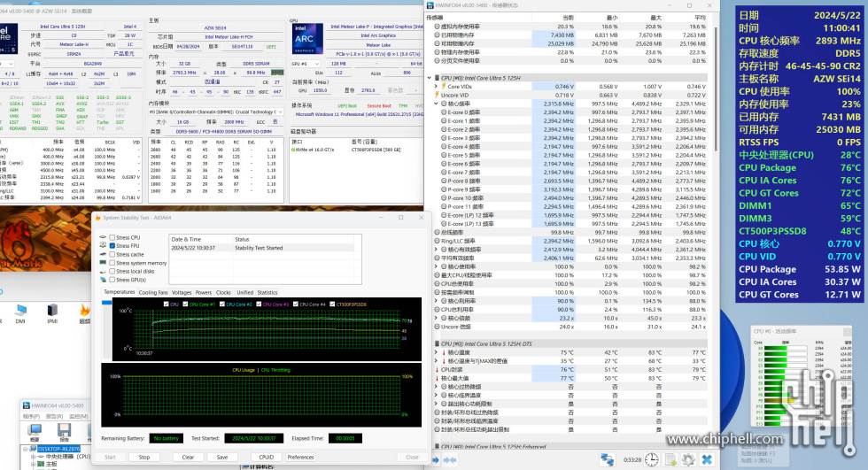Image resolution: width=868 pixels, height=470 pixels.
Task: Switch to the Voltages tab
Action: click(x=182, y=292)
